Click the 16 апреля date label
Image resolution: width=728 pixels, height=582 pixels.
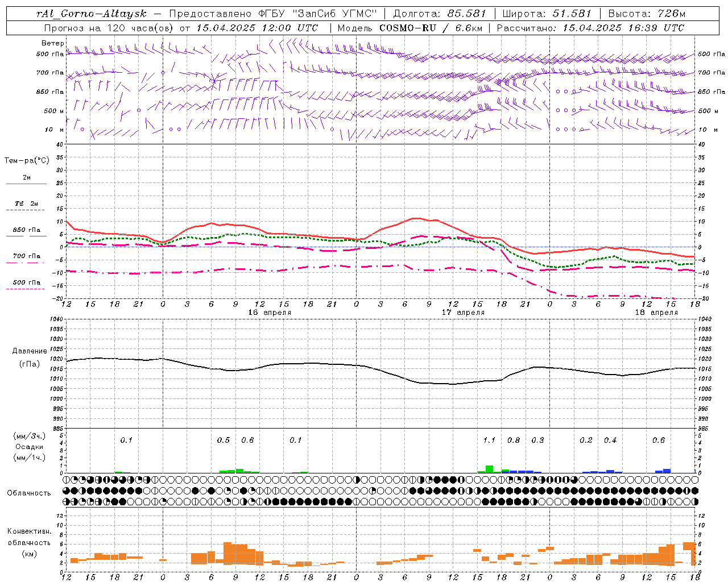(270, 313)
